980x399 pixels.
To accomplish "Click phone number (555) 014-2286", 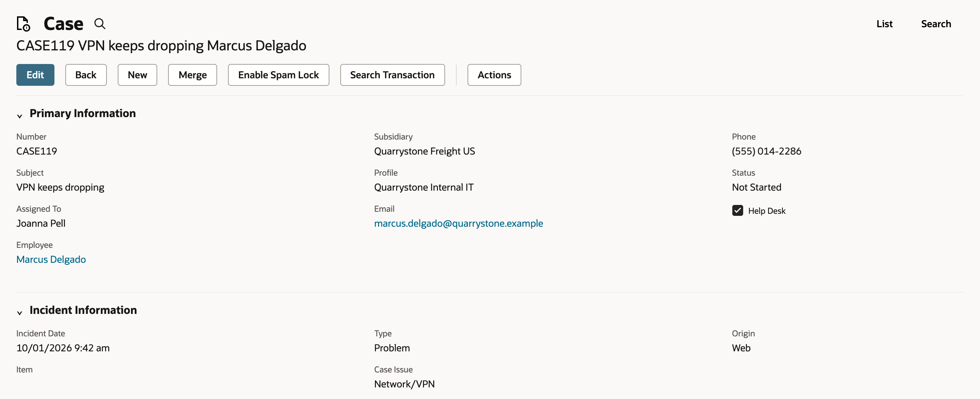I will point(766,151).
